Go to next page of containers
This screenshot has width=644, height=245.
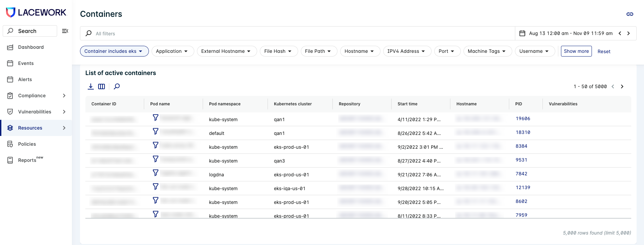[x=622, y=86]
